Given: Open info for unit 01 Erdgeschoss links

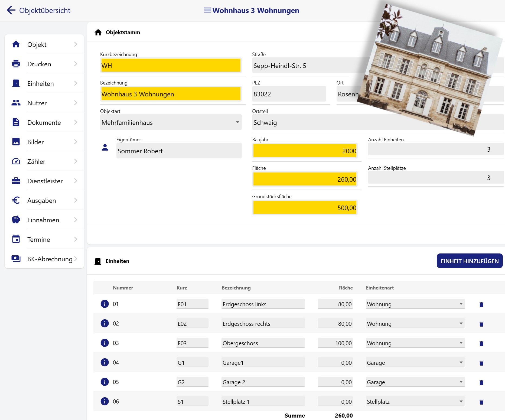Looking at the screenshot, I should 105,304.
